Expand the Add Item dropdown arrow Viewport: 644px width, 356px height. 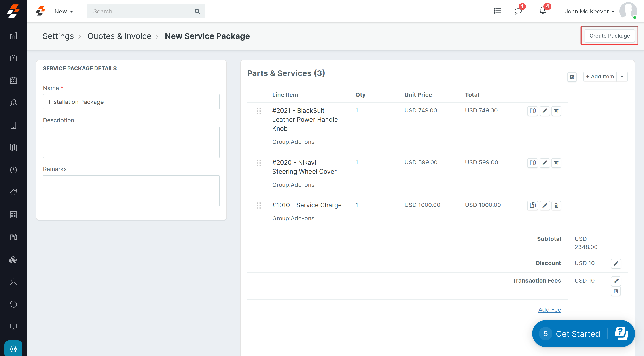tap(622, 77)
